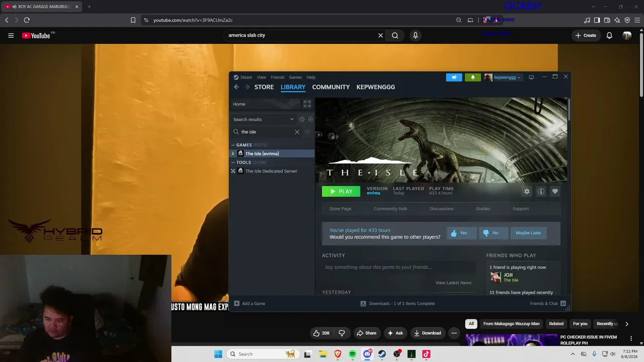Open The Isle Guides link
644x362 pixels.
point(483,209)
